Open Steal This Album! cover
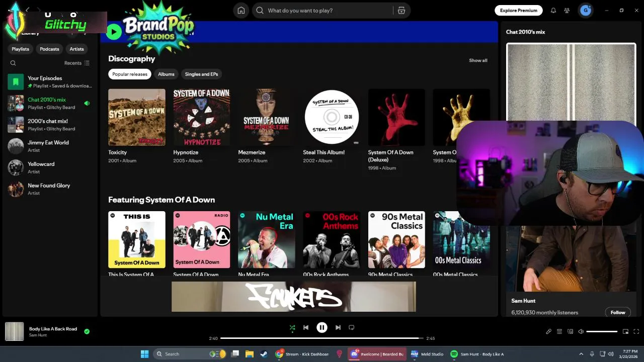The image size is (644, 362). (332, 117)
